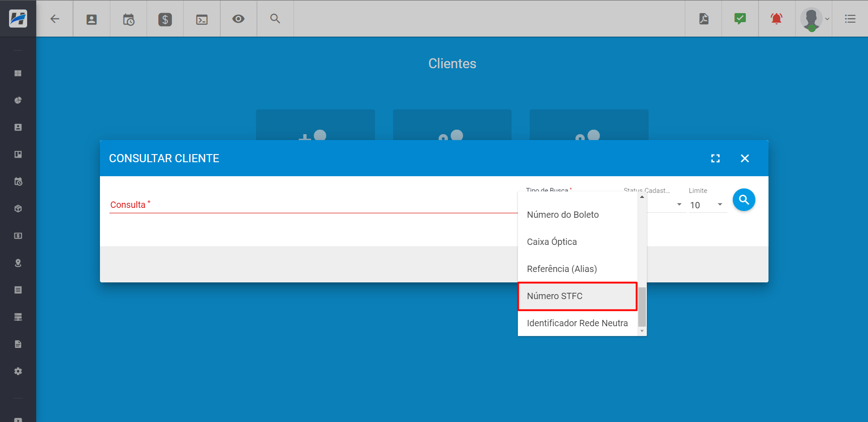
Task: Click the eye view icon in toolbar
Action: (238, 19)
